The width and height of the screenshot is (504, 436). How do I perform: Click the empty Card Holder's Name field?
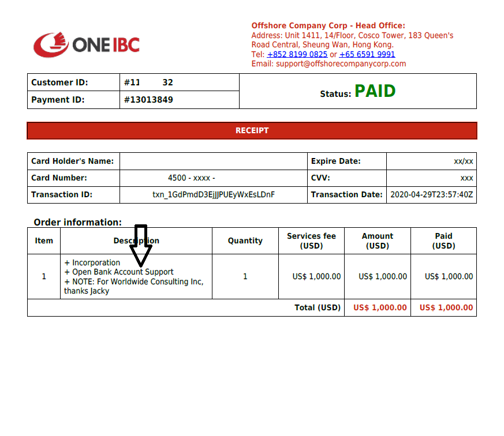214,161
